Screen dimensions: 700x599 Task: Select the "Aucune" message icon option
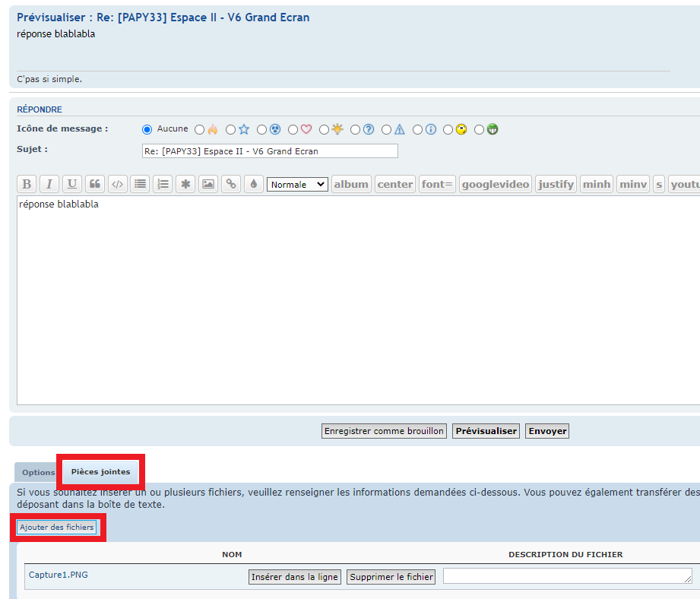pyautogui.click(x=147, y=129)
